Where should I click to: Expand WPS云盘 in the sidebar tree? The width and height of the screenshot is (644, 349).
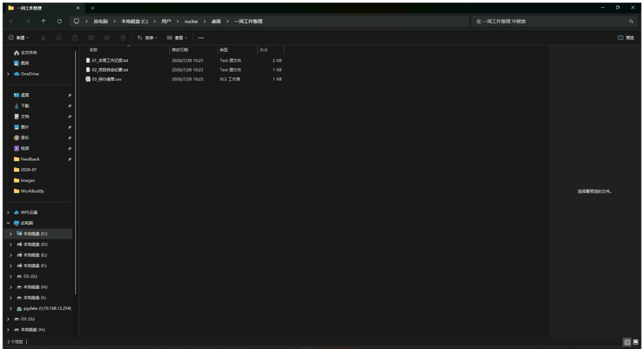[x=8, y=212]
